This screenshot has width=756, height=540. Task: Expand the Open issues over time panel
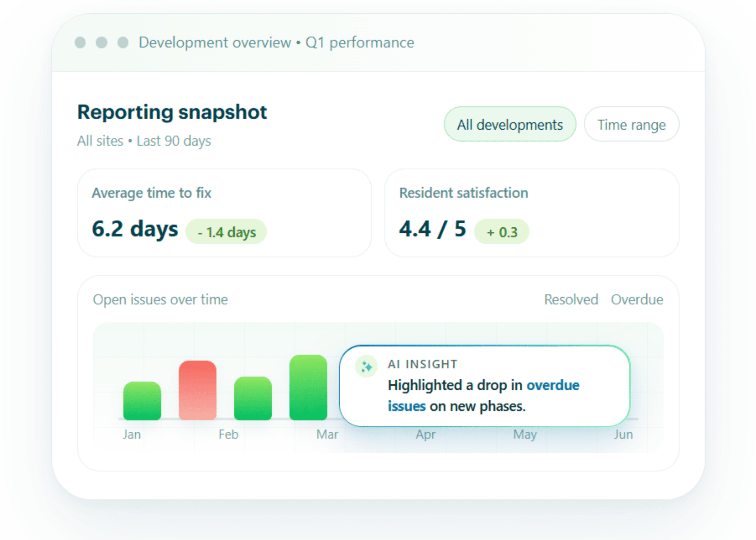point(160,299)
